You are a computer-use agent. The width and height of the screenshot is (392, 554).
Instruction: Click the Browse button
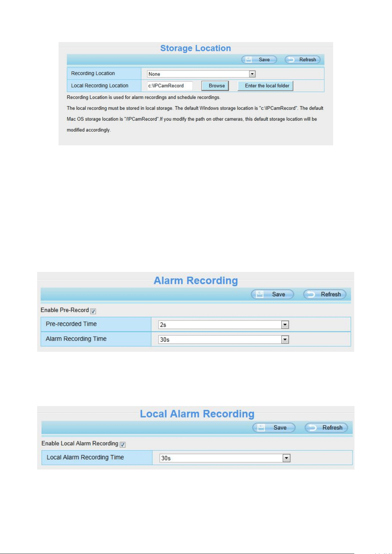[x=215, y=86]
